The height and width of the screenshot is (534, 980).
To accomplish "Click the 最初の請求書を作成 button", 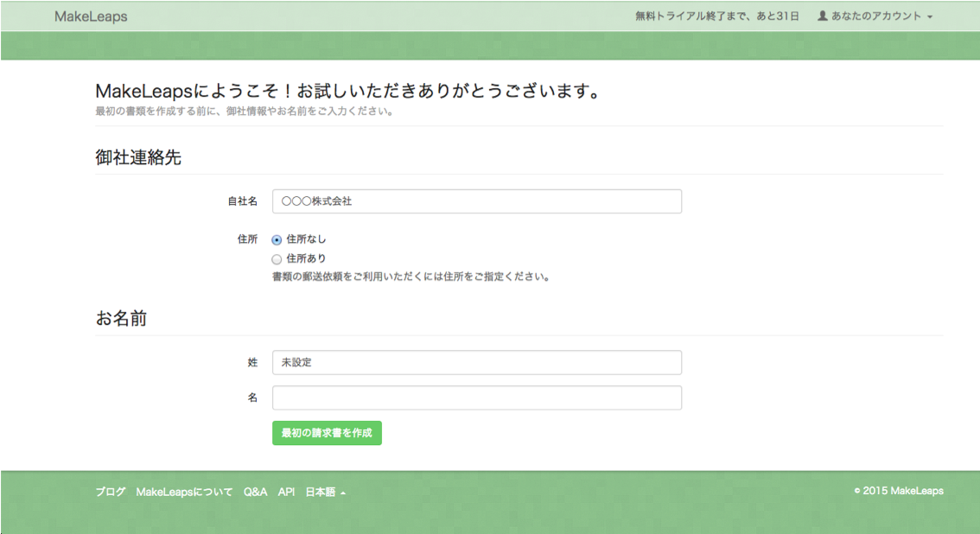I will pyautogui.click(x=327, y=433).
